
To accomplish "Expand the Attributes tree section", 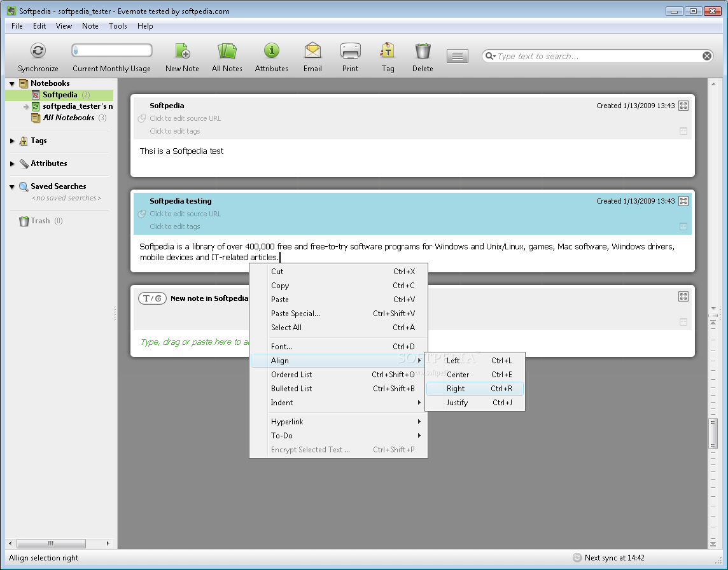I will pyautogui.click(x=12, y=164).
